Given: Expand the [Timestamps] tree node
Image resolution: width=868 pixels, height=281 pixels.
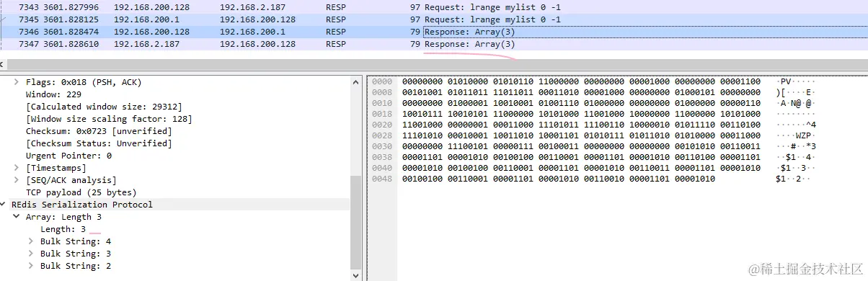Looking at the screenshot, I should [17, 167].
